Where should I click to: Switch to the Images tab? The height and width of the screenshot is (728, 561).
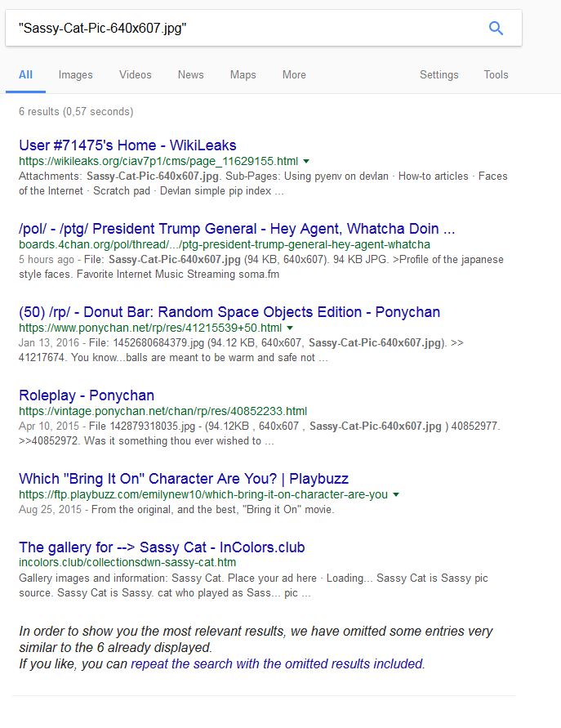(76, 74)
